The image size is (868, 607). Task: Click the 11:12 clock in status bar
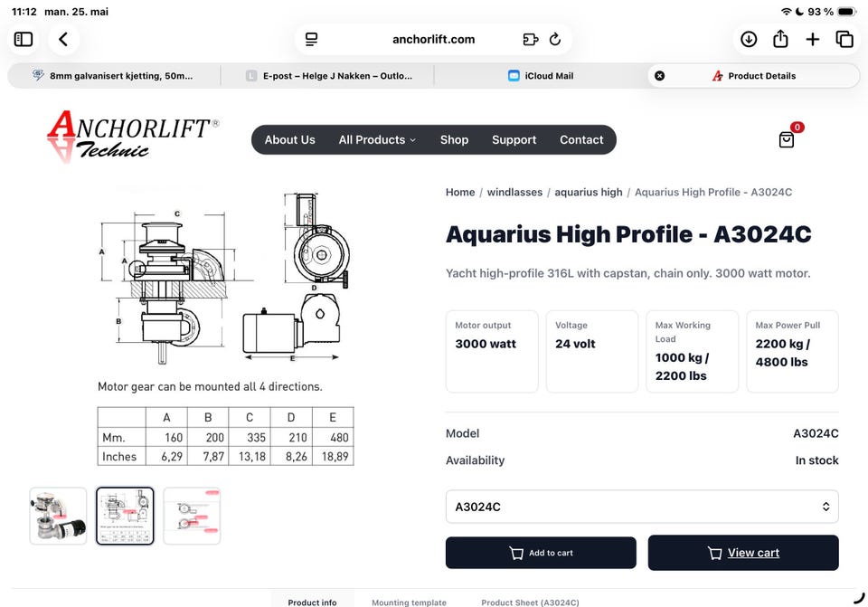(x=24, y=11)
